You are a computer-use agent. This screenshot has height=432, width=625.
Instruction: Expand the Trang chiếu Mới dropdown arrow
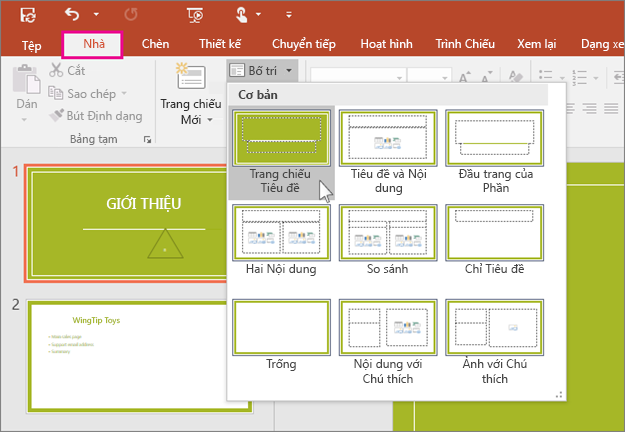click(210, 120)
